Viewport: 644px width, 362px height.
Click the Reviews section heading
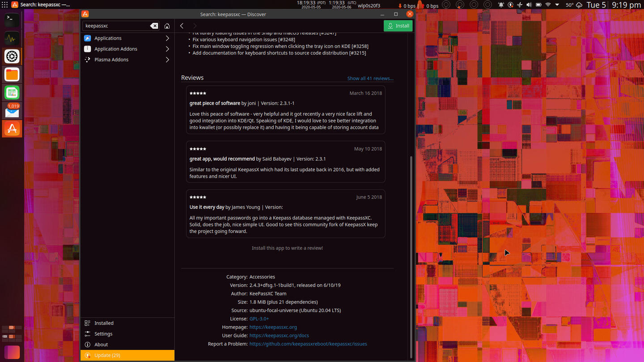tap(192, 78)
